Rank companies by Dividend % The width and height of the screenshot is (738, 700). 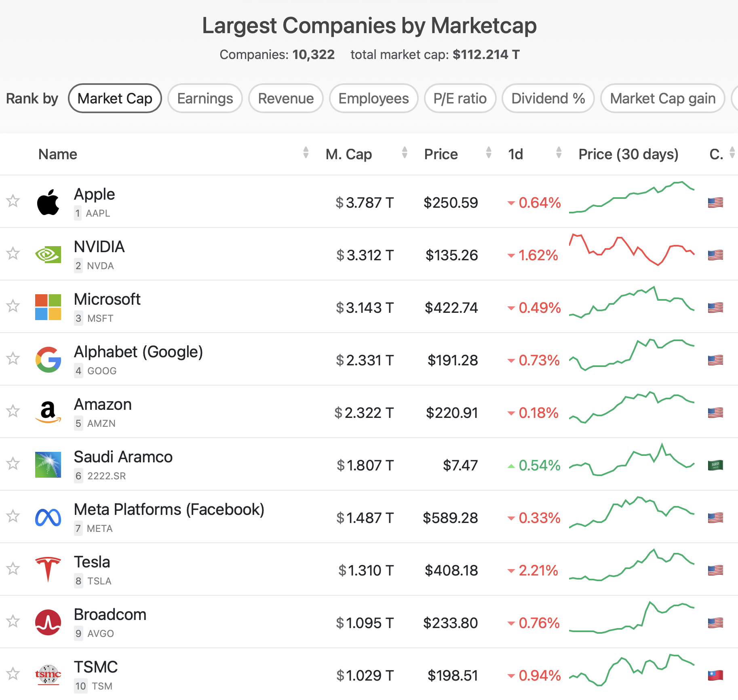tap(548, 98)
